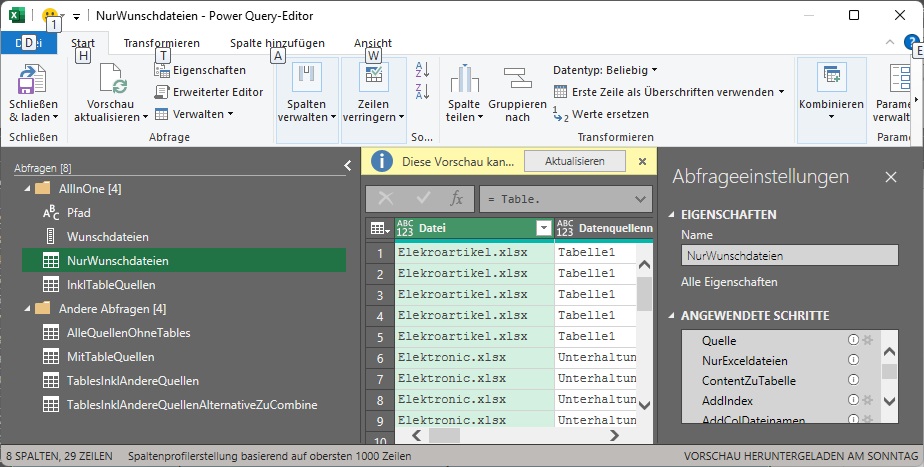Image resolution: width=924 pixels, height=467 pixels.
Task: Collapse the Andere Abfragen [4] group
Action: tap(27, 308)
